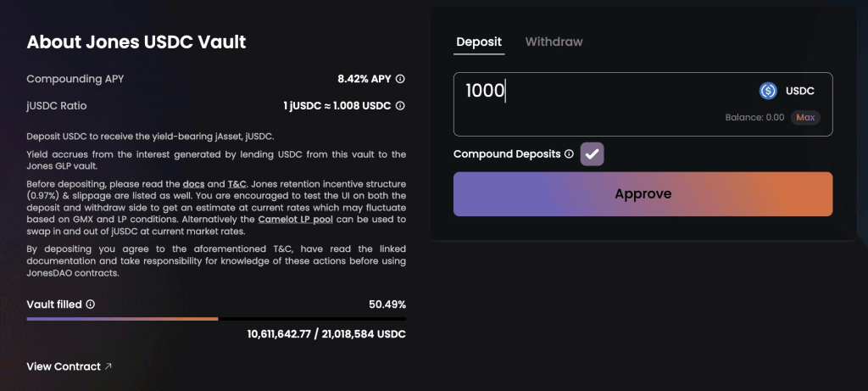Viewport: 868px width, 391px height.
Task: Click the info icon next to Vault filled
Action: [91, 304]
